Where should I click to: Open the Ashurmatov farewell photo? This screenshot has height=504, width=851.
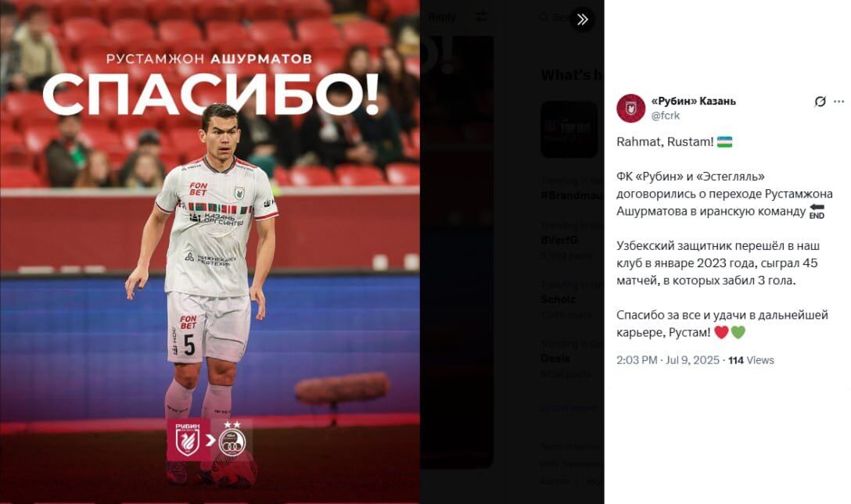pyautogui.click(x=210, y=252)
